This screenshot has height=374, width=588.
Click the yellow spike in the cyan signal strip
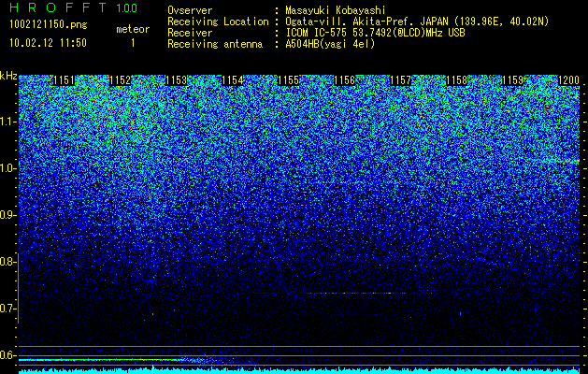tap(152, 368)
